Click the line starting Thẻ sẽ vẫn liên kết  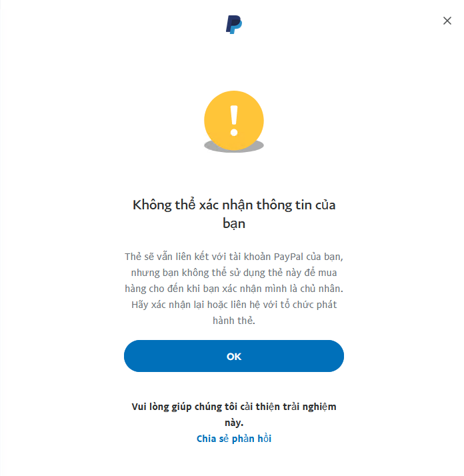[x=234, y=257]
